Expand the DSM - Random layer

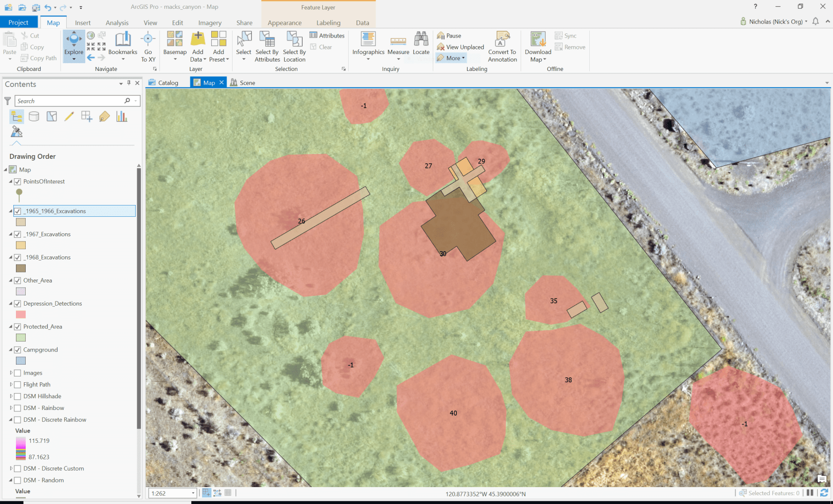[11, 480]
